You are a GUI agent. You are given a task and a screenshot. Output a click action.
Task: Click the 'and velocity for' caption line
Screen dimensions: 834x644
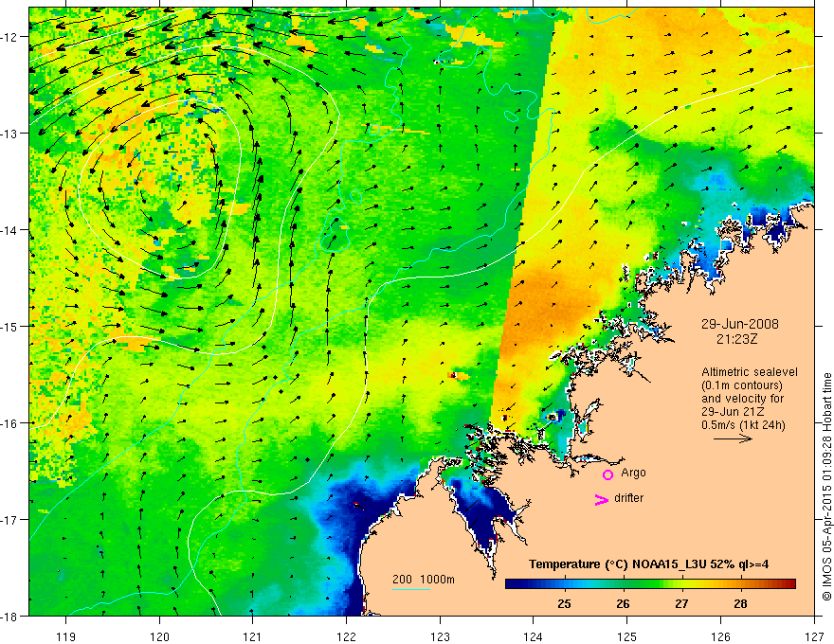pyautogui.click(x=743, y=399)
